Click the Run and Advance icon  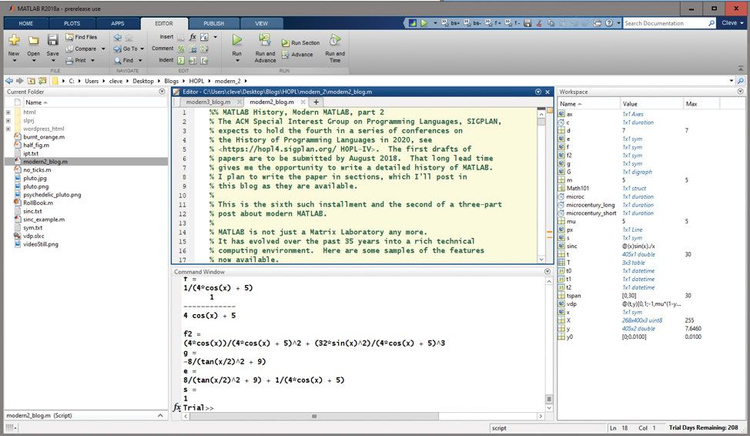pyautogui.click(x=265, y=40)
